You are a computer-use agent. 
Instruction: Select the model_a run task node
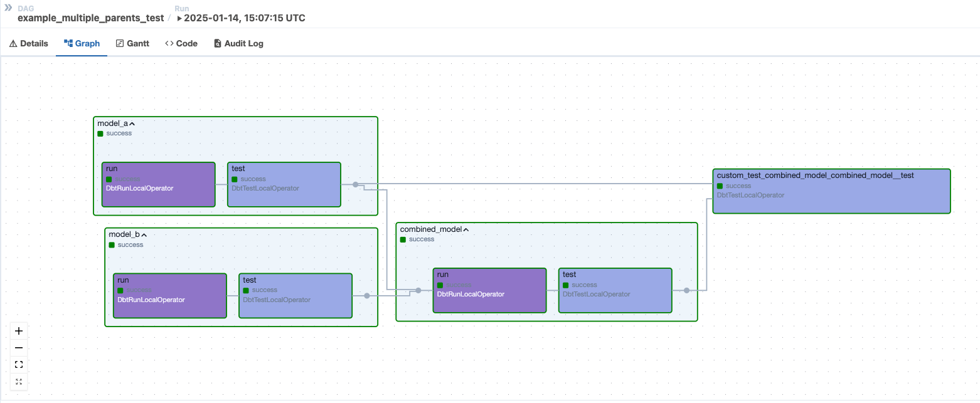coord(158,184)
